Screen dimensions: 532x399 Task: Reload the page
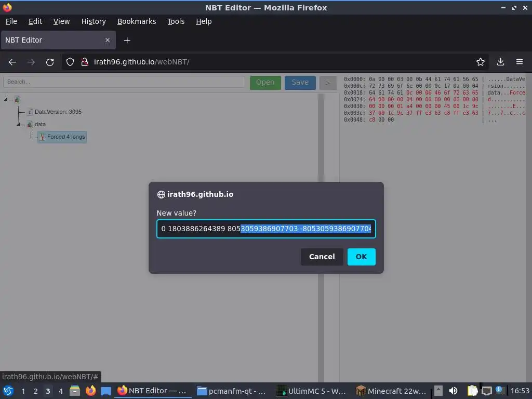tap(50, 62)
